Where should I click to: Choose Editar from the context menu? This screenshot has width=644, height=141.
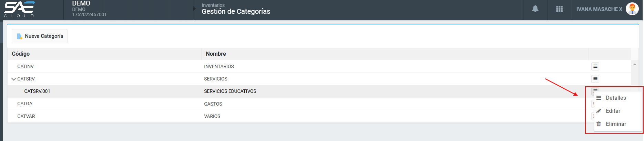[613, 111]
